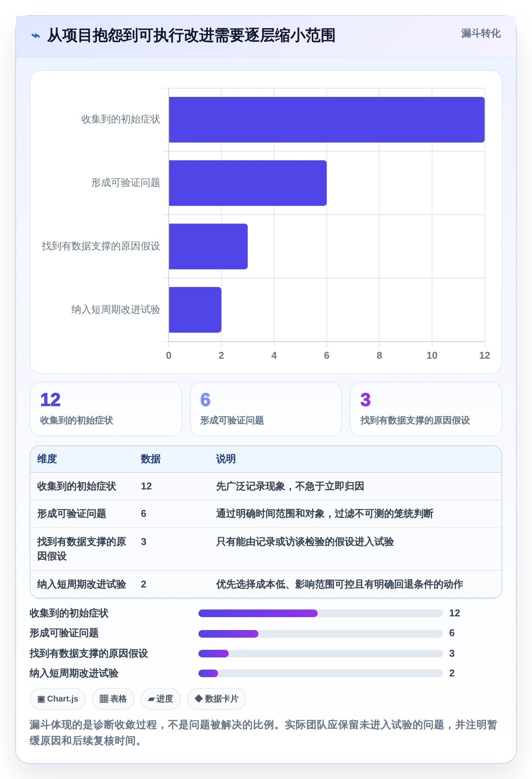The height and width of the screenshot is (779, 532).
Task: Click the 形成可验证问题 bar in the chart
Action: (x=248, y=183)
